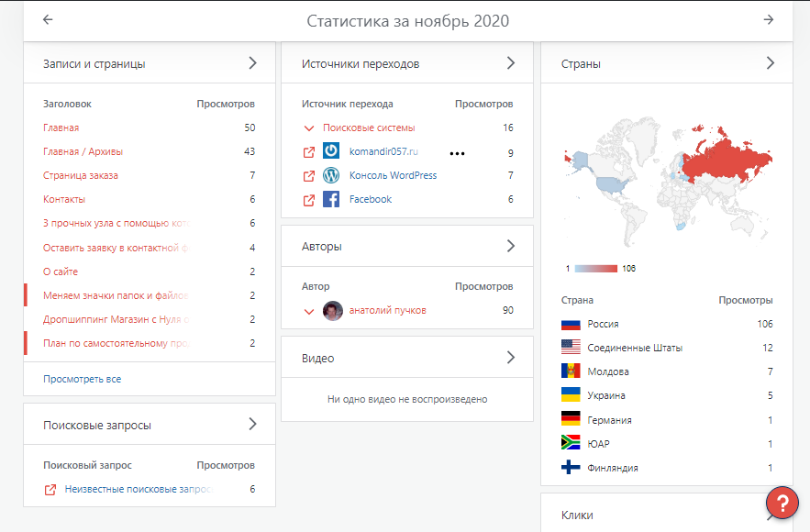Click the Германия flag icon
The image size is (810, 532).
tap(571, 419)
